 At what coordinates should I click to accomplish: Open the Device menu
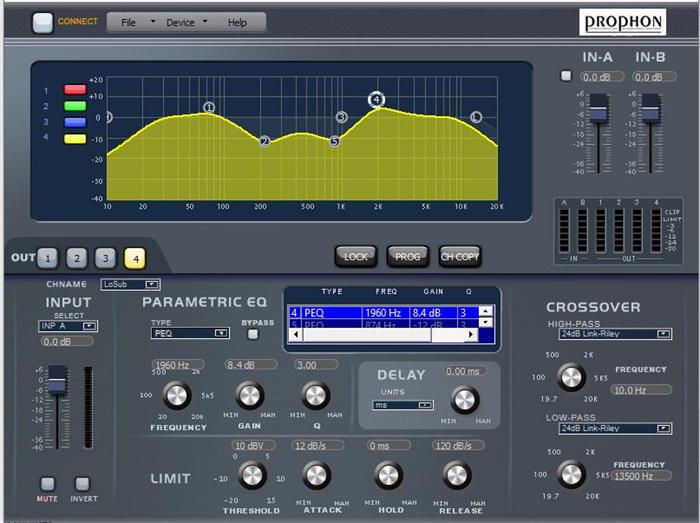tap(185, 22)
